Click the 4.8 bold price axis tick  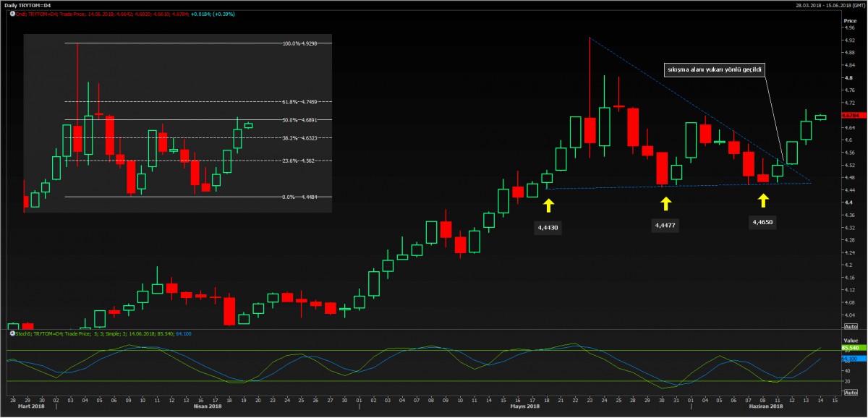(847, 77)
